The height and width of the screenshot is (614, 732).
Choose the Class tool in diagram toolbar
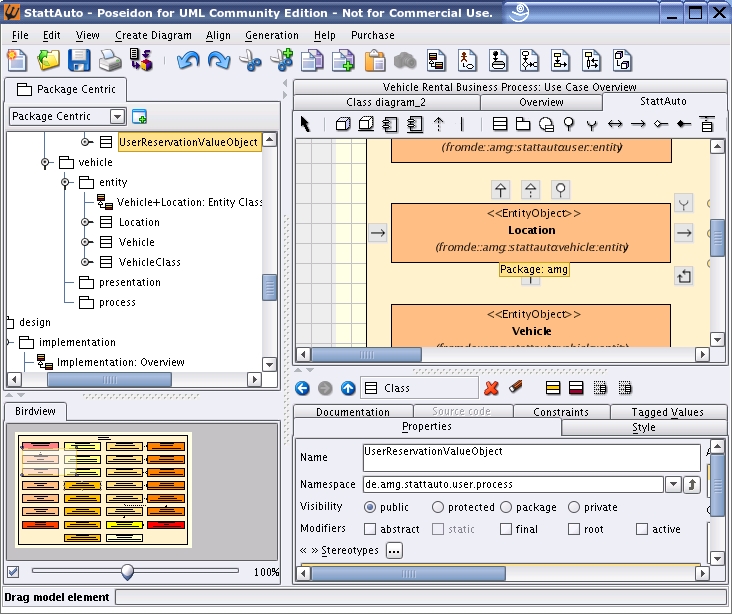[x=500, y=124]
